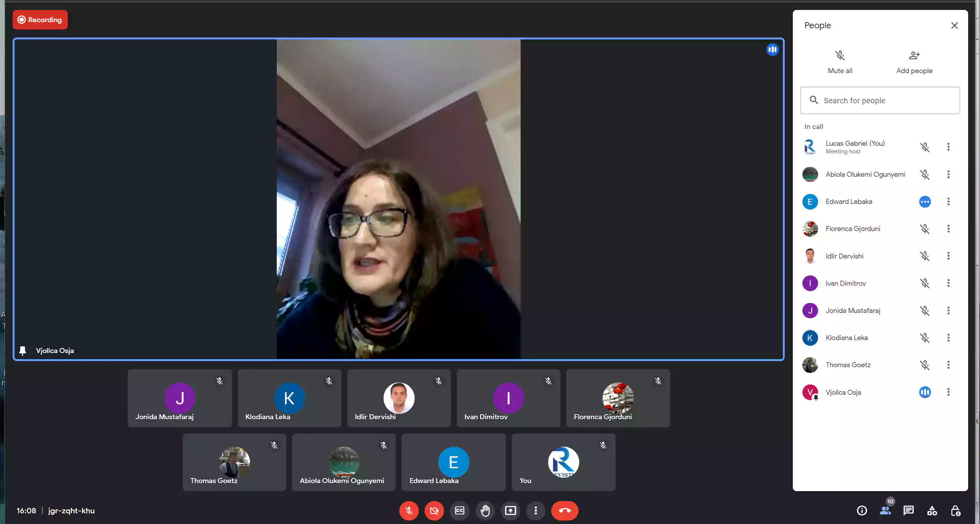
Task: Select Idlir Dervishi's video tile
Action: click(399, 398)
